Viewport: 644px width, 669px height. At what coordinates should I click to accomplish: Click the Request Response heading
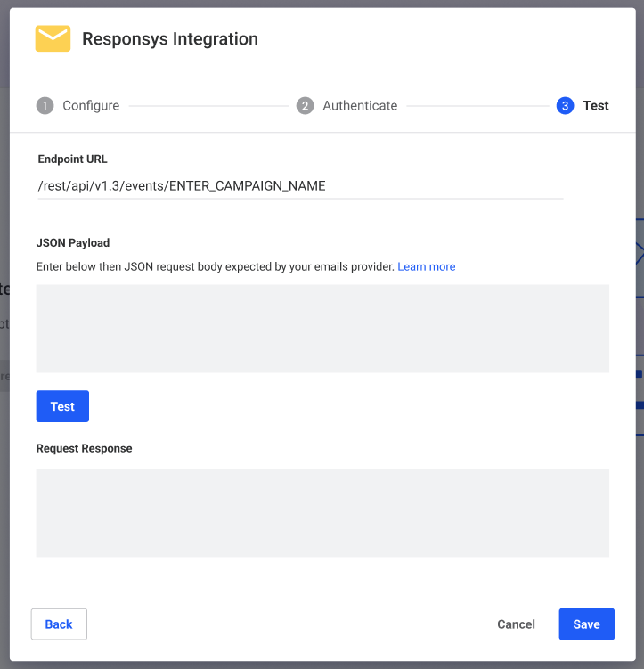tap(84, 448)
